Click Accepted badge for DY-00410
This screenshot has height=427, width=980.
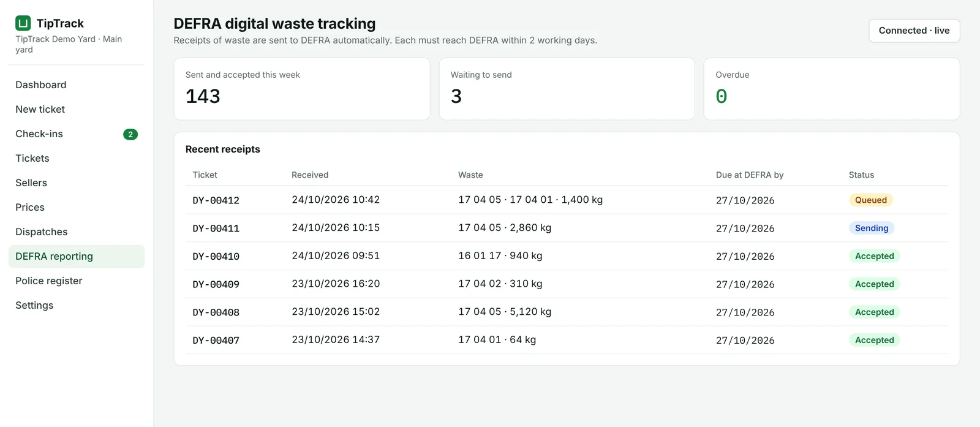pyautogui.click(x=875, y=257)
